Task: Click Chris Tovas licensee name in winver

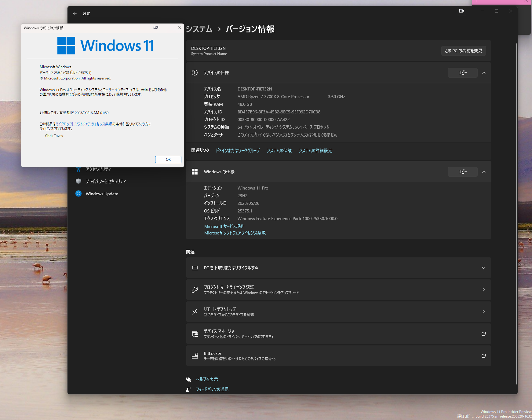Action: [x=54, y=136]
